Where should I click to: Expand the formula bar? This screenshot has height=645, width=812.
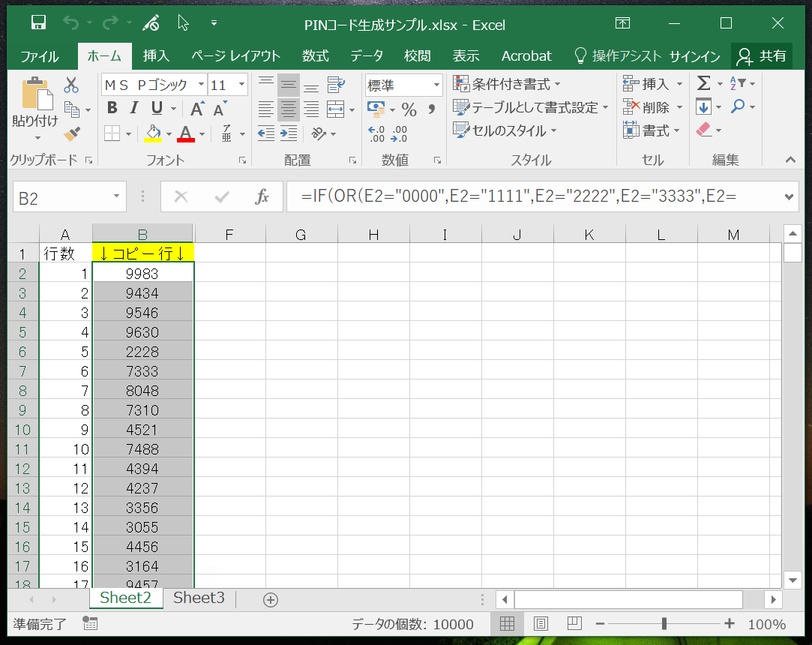788,196
